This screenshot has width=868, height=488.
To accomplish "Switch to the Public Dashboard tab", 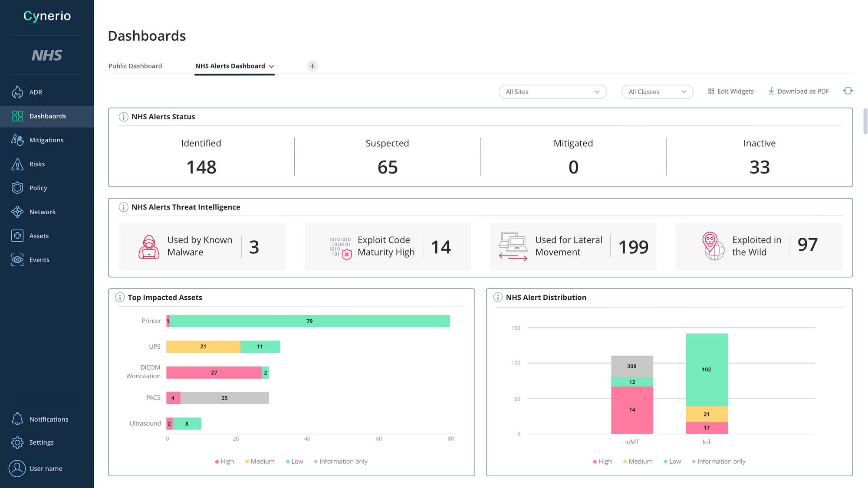I will [135, 66].
